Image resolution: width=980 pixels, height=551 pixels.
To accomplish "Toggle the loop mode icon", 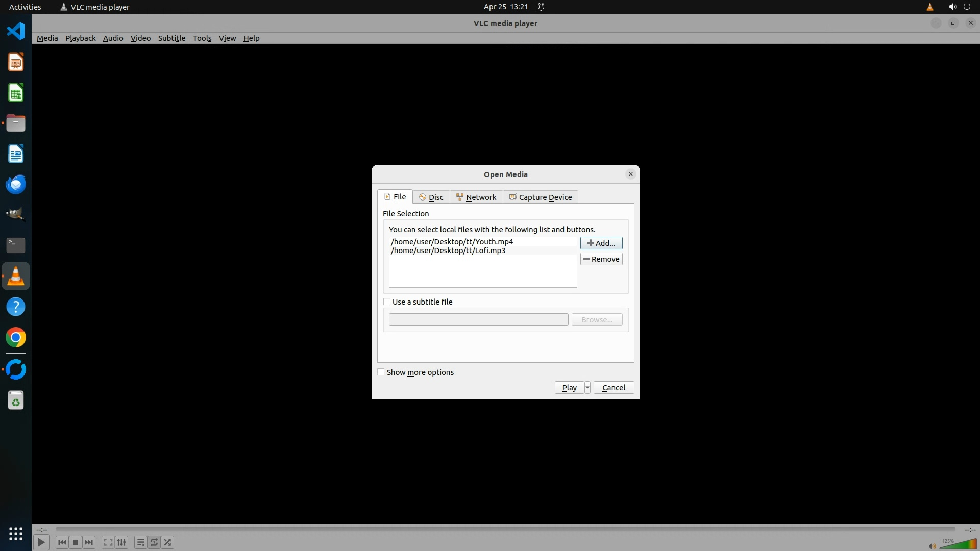I will pyautogui.click(x=154, y=542).
